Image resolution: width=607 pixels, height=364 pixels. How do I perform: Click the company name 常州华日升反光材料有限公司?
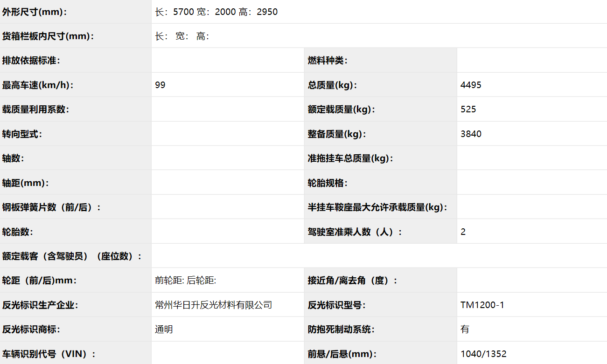(x=213, y=305)
